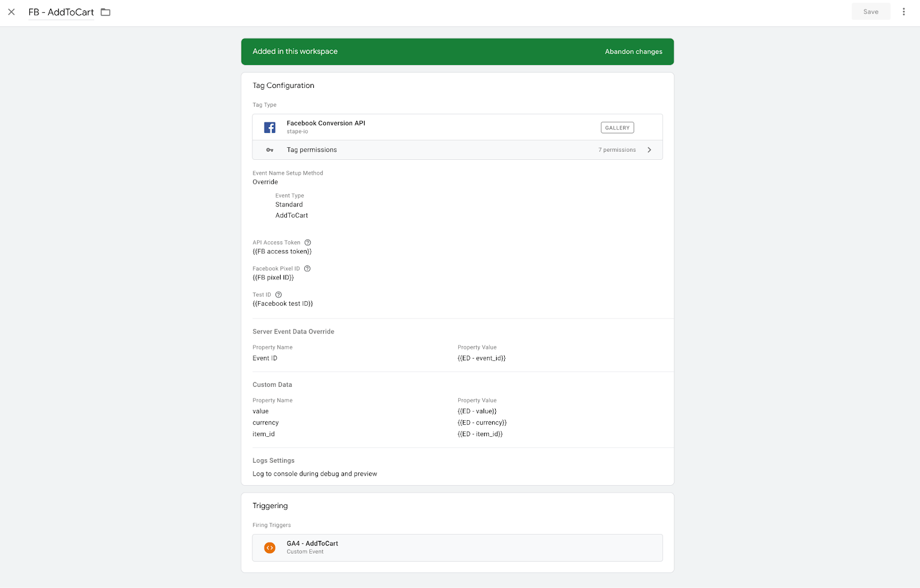
Task: Open the GA4 - AddToCart firing trigger
Action: click(x=457, y=548)
